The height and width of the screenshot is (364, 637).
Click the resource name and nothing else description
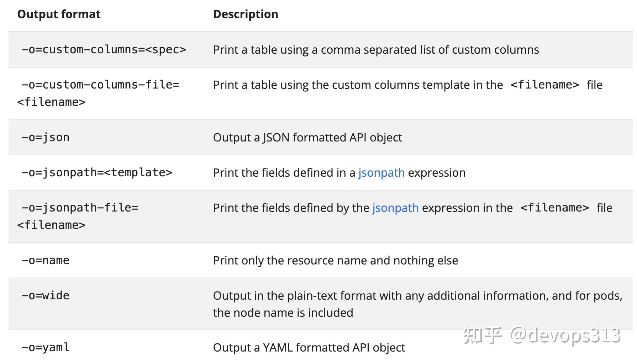(336, 261)
